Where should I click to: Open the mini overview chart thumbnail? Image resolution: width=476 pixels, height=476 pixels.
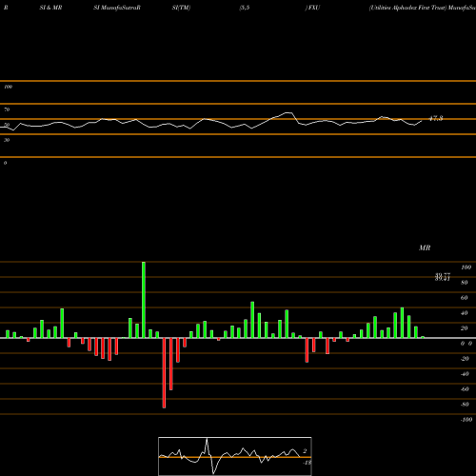click(235, 456)
